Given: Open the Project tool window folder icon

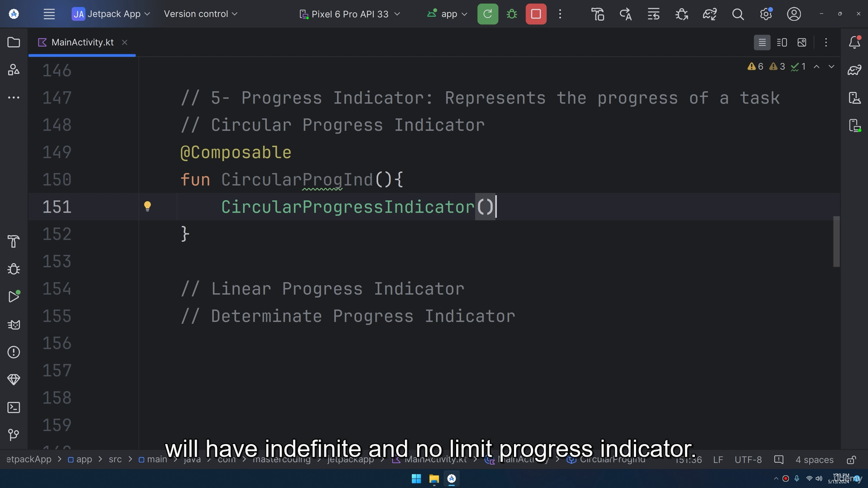Looking at the screenshot, I should point(14,42).
